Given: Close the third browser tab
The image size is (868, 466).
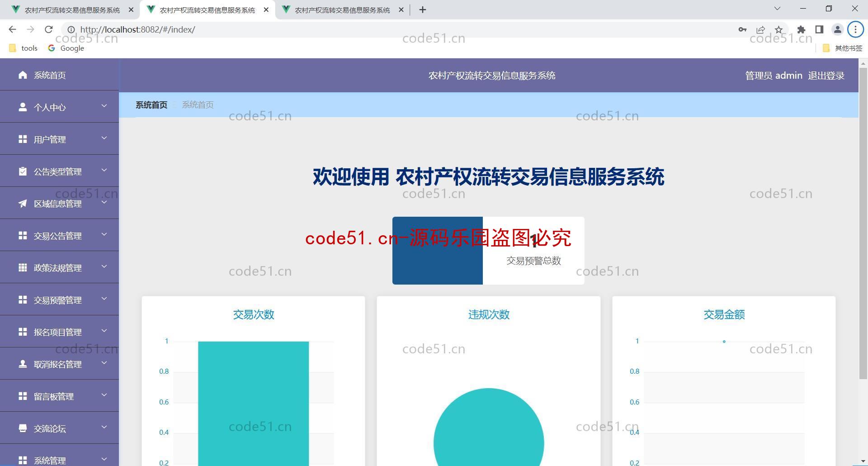Looking at the screenshot, I should pos(401,10).
